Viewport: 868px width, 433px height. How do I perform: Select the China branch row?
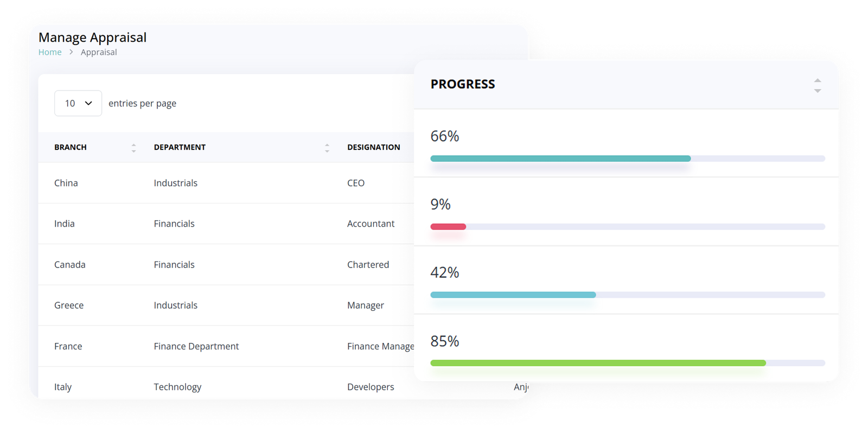(x=66, y=183)
